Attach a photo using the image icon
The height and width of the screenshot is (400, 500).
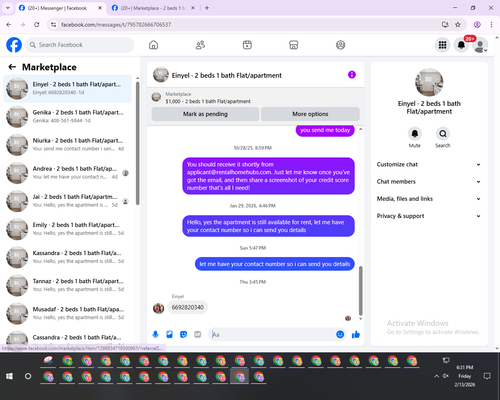(169, 334)
